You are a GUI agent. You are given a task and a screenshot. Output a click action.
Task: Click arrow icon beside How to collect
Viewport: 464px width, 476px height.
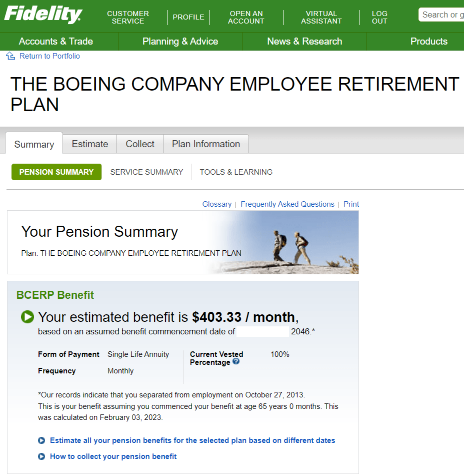click(41, 456)
